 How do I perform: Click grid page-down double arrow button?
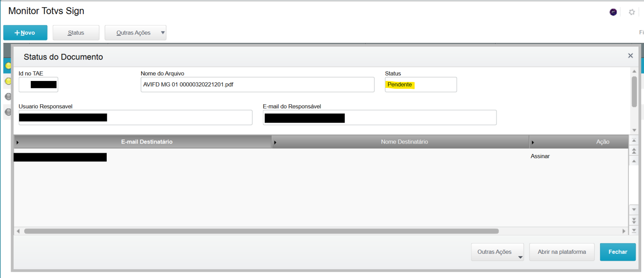(634, 220)
